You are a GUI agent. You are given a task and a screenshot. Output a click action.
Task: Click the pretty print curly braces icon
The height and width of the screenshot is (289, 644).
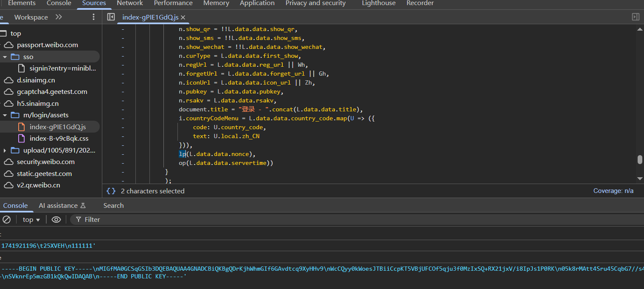pos(111,191)
